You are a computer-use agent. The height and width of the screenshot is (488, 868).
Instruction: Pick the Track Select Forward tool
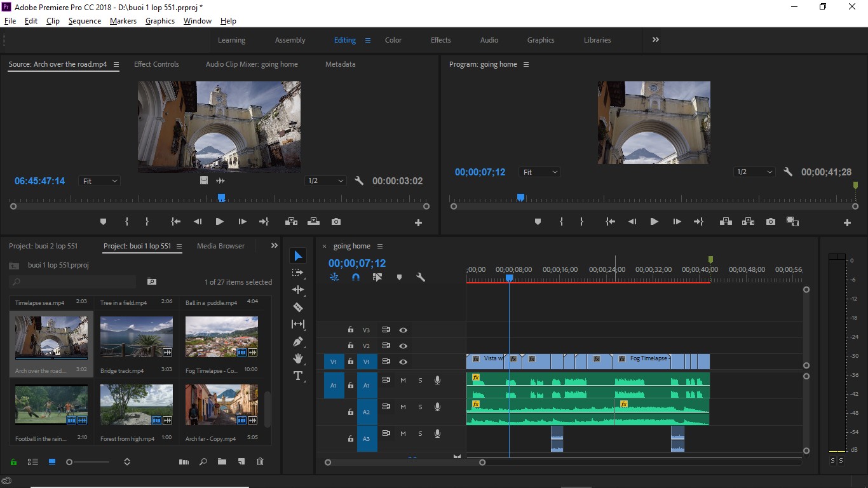click(x=298, y=273)
